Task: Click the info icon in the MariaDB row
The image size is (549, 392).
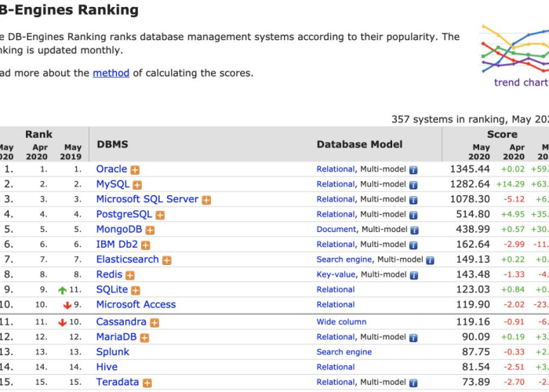Action: pyautogui.click(x=413, y=338)
